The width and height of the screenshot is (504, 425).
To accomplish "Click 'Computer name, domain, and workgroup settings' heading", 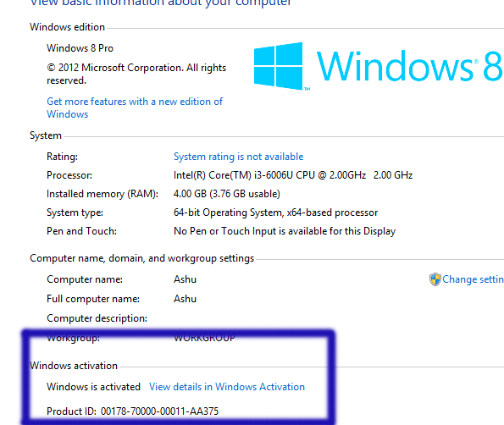I will (142, 258).
